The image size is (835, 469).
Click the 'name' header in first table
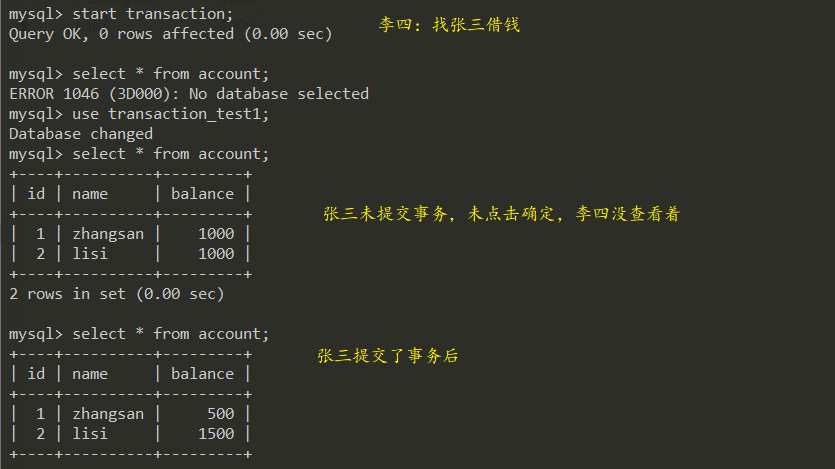point(90,194)
